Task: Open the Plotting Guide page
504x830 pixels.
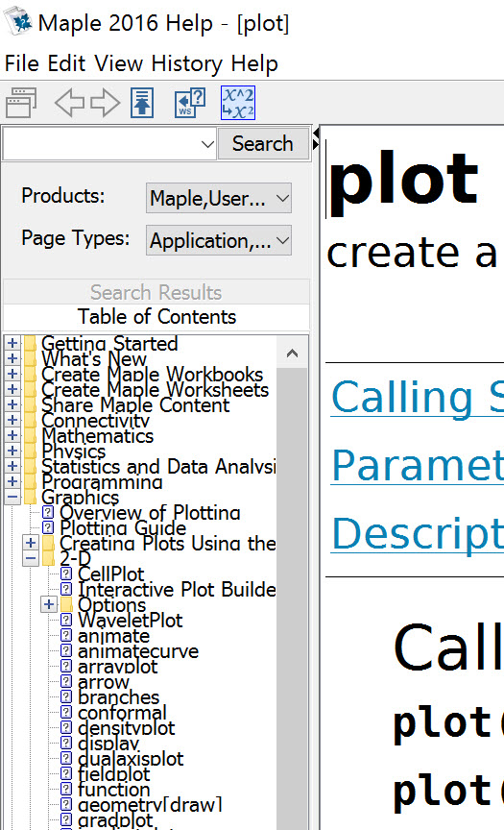Action: [x=123, y=527]
